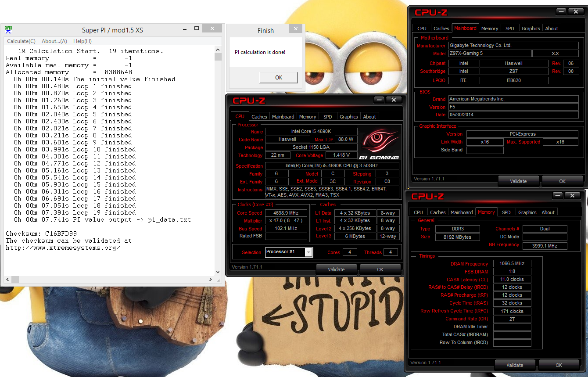Close the center CPU-Z CPU window
The height and width of the screenshot is (377, 588).
tap(394, 100)
